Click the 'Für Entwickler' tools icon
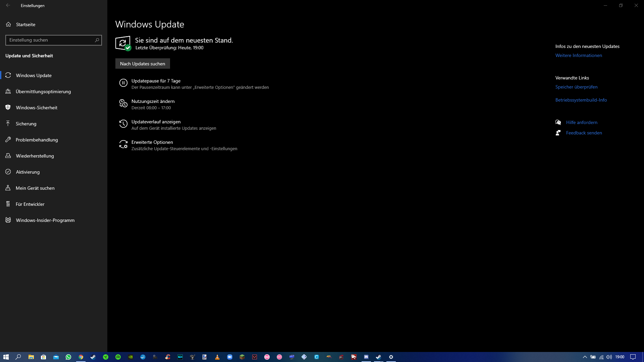This screenshot has height=362, width=644. click(x=8, y=204)
